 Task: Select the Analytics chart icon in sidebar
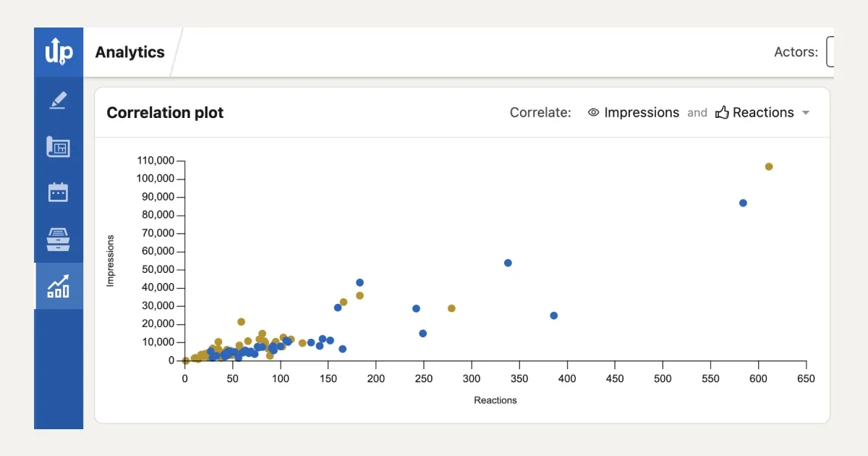click(x=58, y=285)
